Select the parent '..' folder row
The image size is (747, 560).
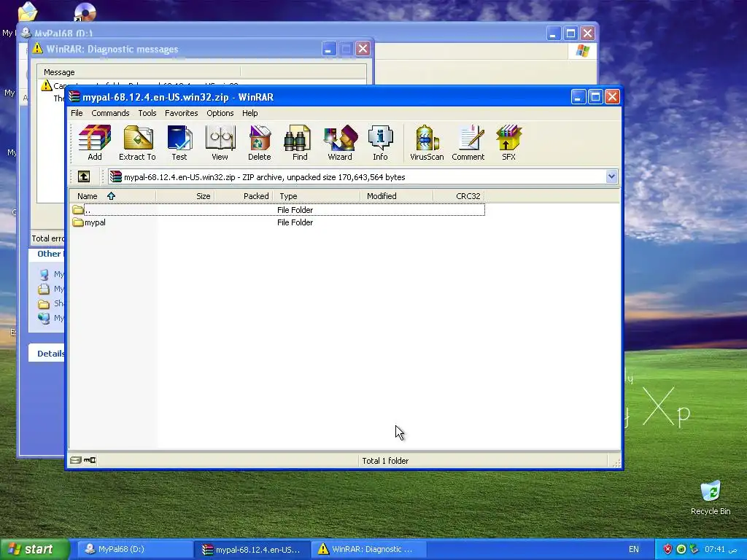277,209
